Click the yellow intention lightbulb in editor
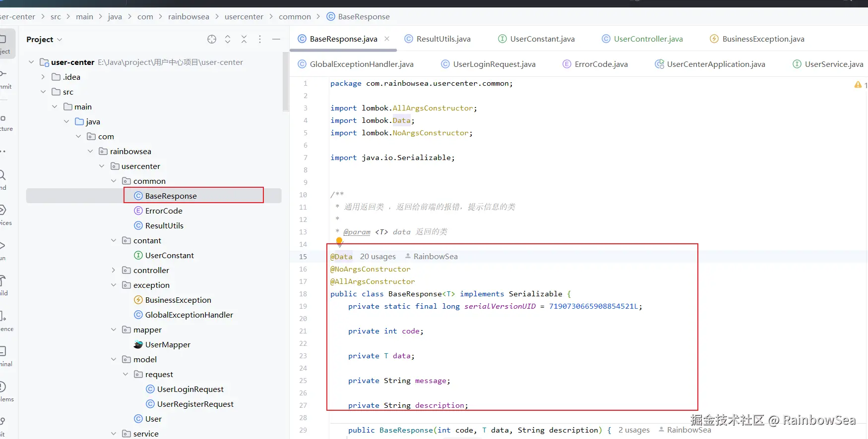This screenshot has height=439, width=868. pos(339,241)
